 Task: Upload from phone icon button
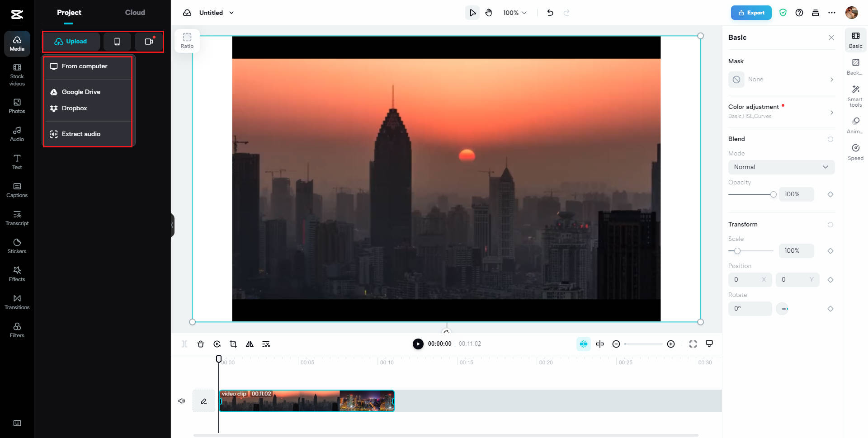tap(117, 42)
